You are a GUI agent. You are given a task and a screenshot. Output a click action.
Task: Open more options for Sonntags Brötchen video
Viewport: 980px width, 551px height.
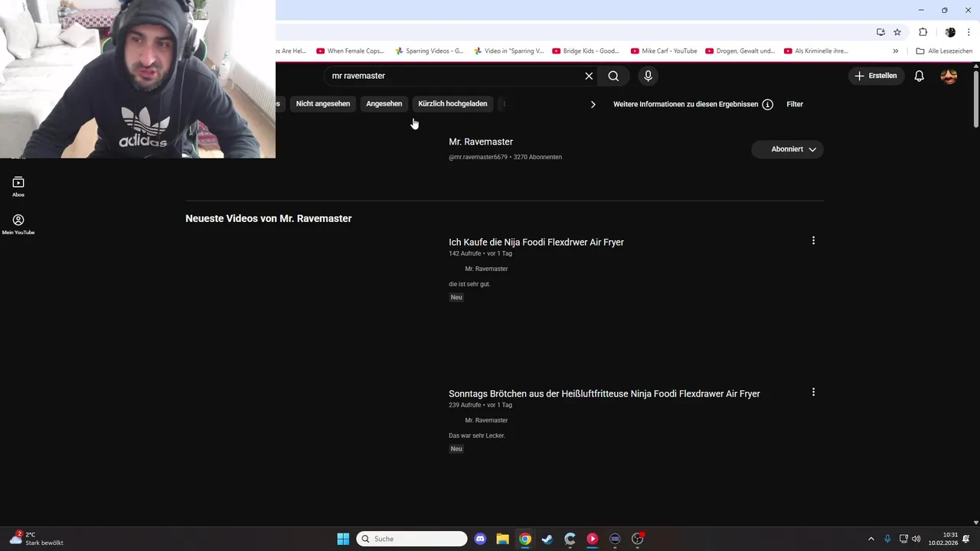tap(813, 392)
